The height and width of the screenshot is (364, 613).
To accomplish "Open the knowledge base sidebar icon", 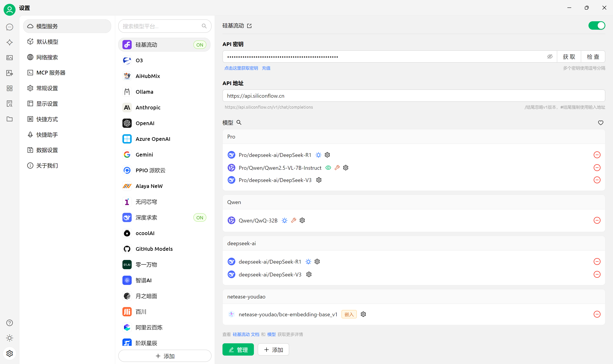I will [10, 103].
